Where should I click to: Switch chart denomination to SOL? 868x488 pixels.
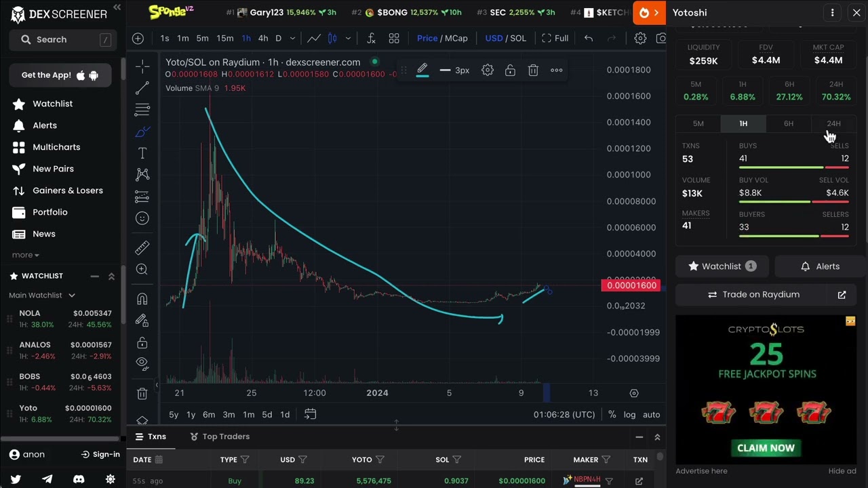[518, 39]
